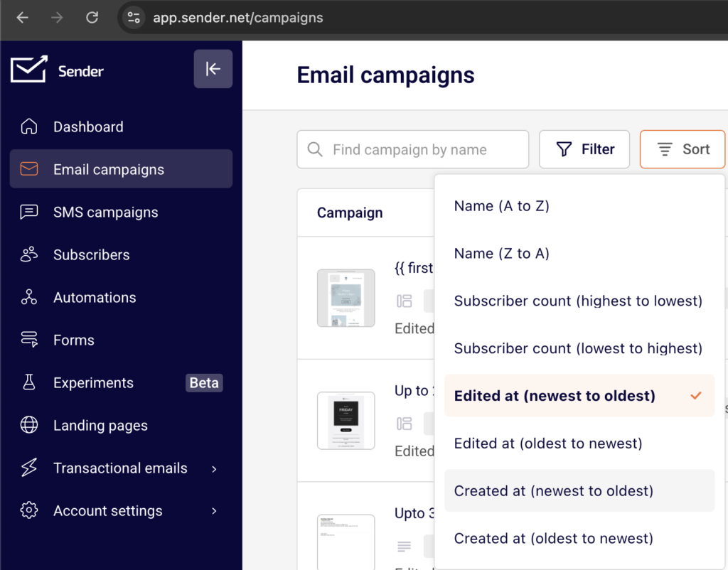
Task: Click Find campaign by name field
Action: pos(413,149)
